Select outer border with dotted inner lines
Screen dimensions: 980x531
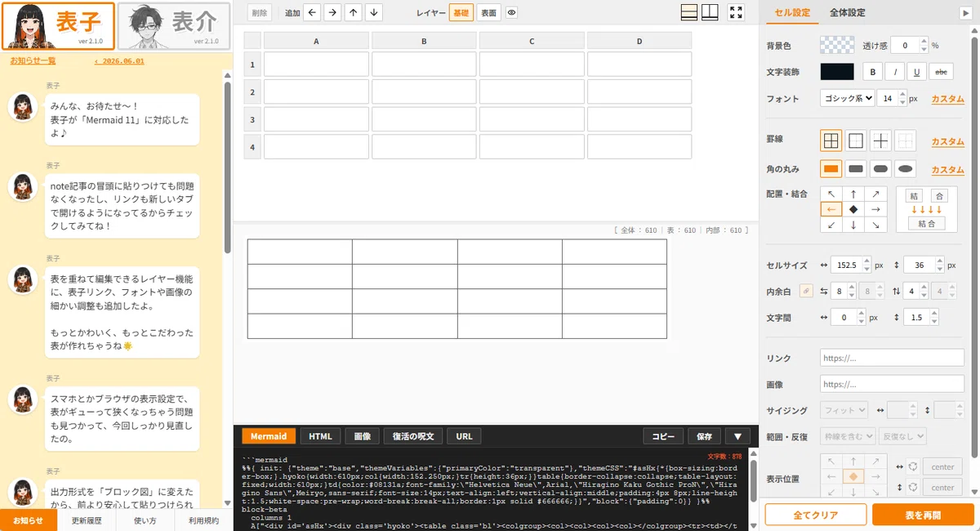pyautogui.click(x=856, y=141)
